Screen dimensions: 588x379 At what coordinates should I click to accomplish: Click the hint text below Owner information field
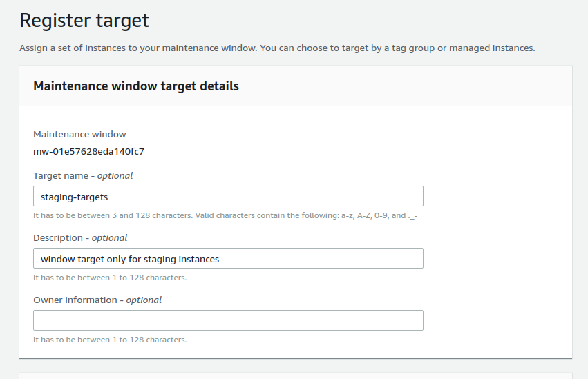(110, 340)
